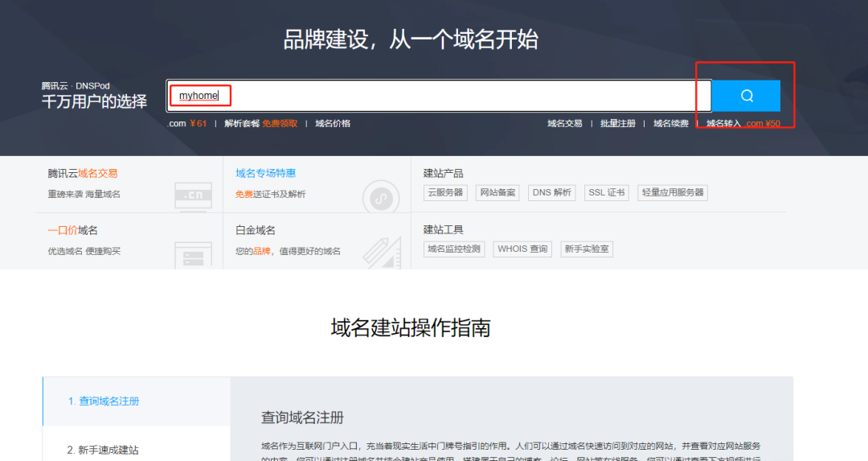Click the blue magnifier search button

tap(746, 96)
